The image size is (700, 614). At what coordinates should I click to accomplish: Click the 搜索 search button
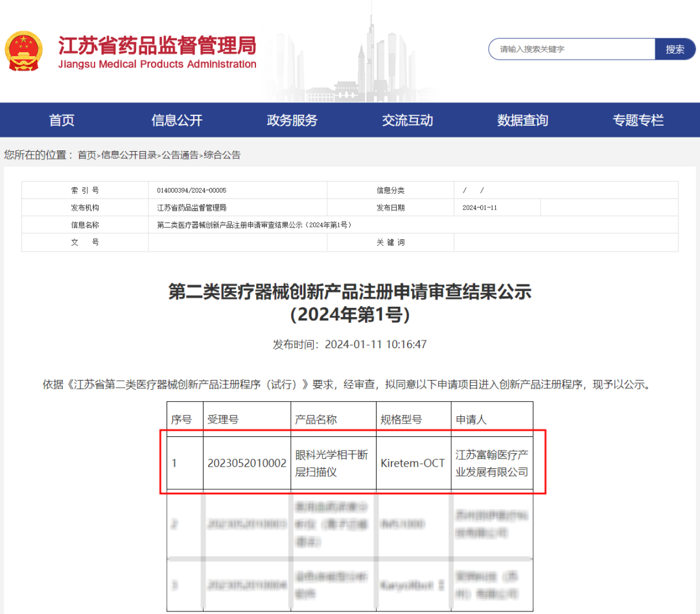click(x=675, y=49)
